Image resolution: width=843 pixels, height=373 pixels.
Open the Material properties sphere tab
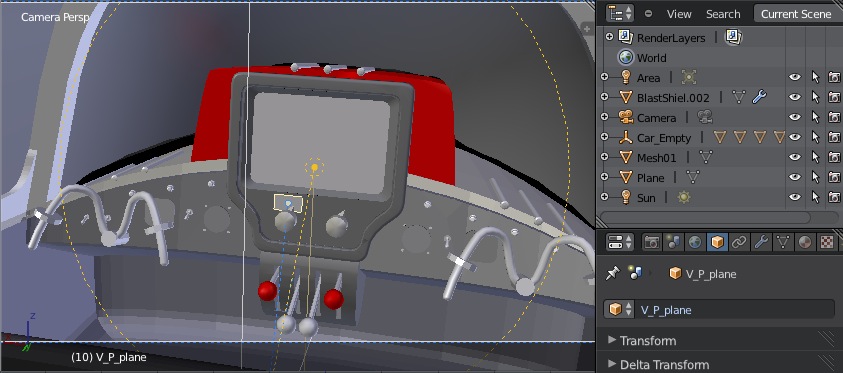click(805, 242)
